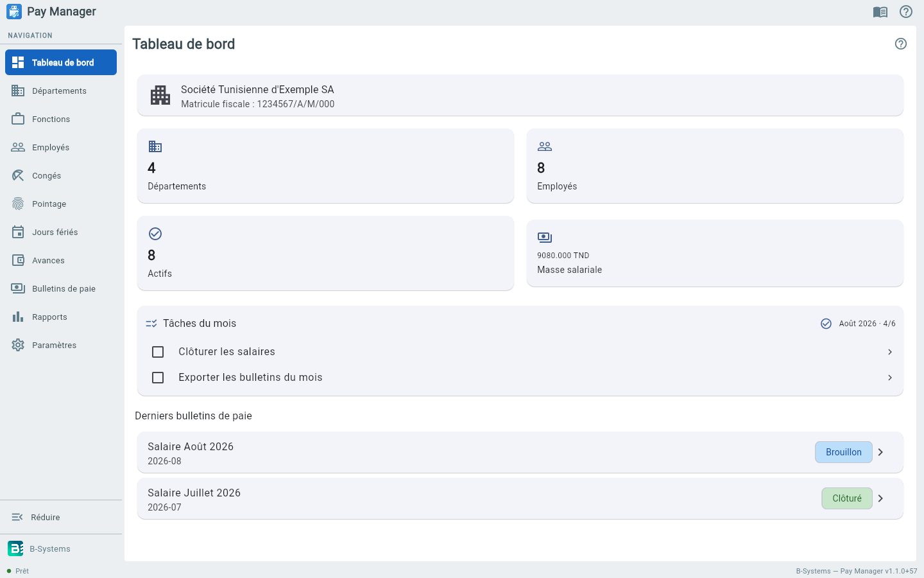The image size is (924, 578).
Task: Open the Bulletins de paie navigation item
Action: [61, 288]
